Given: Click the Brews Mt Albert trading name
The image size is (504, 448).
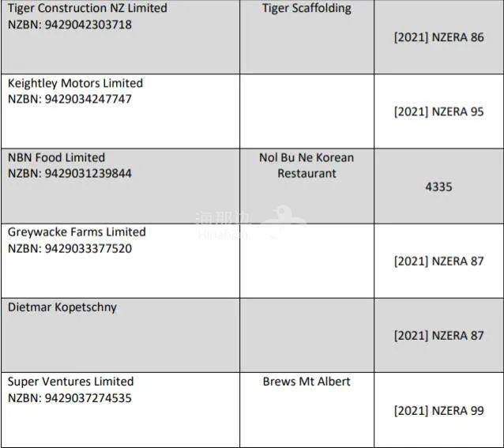Looking at the screenshot, I should pos(307,382).
